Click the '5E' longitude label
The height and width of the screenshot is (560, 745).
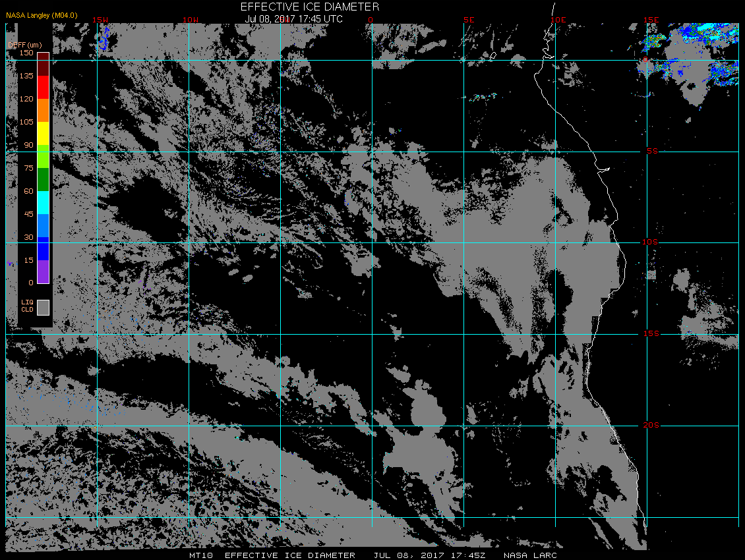(469, 20)
